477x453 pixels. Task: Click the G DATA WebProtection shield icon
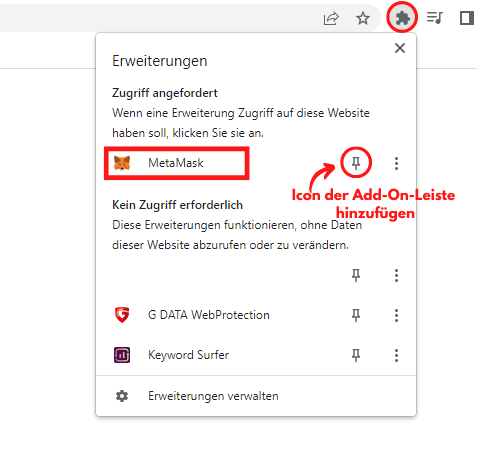pos(122,315)
